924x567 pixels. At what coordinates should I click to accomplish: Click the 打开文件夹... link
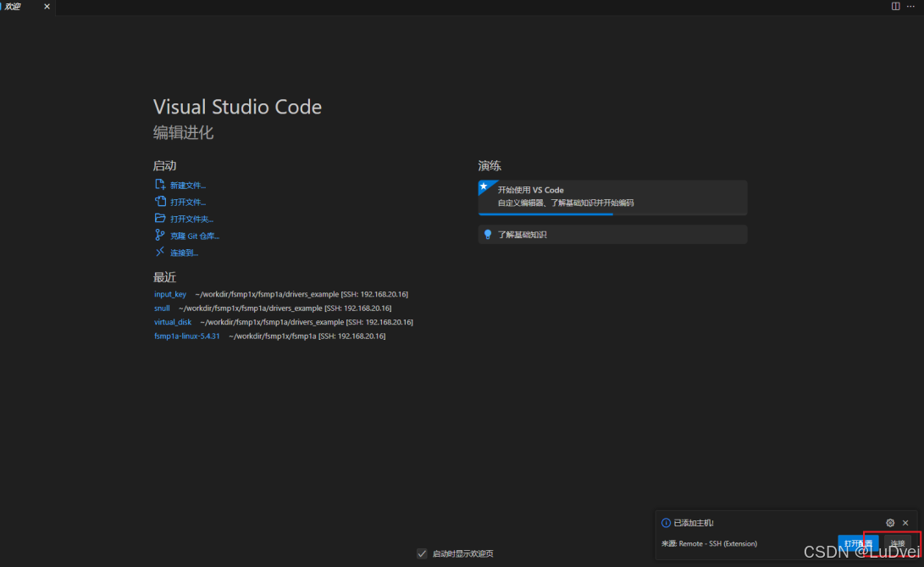point(192,219)
